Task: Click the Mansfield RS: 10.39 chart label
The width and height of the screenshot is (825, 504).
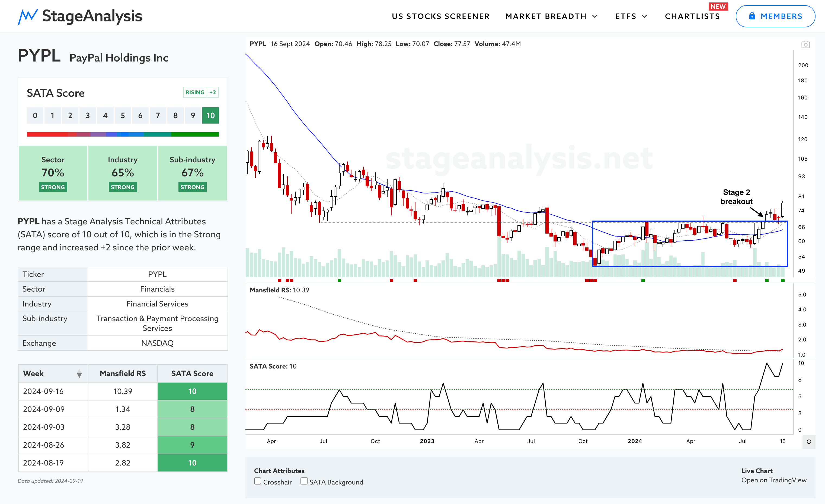Action: [x=279, y=290]
